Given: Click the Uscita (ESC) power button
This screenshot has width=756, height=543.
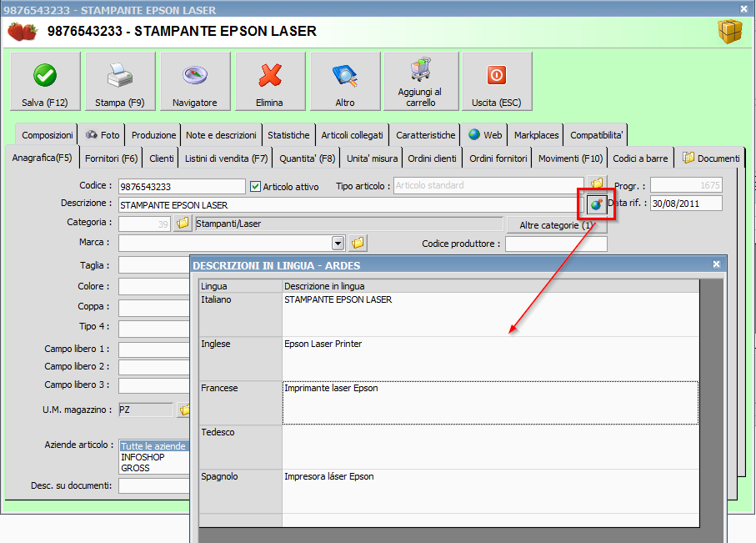Looking at the screenshot, I should [x=497, y=82].
